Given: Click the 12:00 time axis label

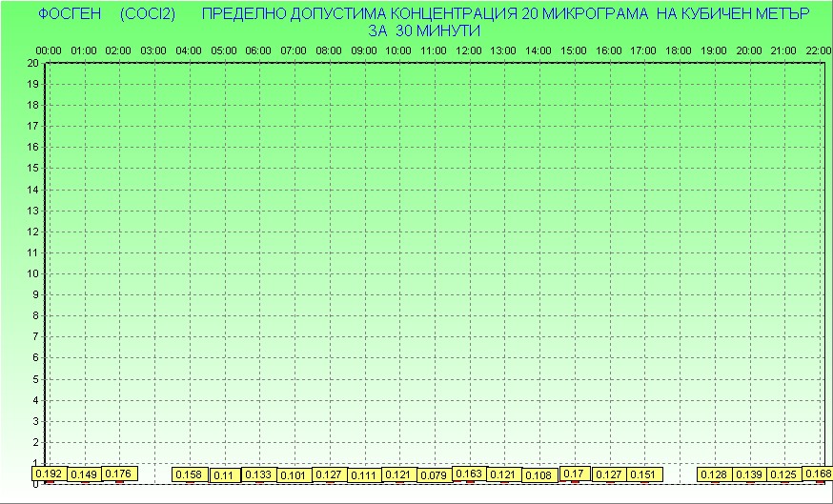Looking at the screenshot, I should (469, 50).
